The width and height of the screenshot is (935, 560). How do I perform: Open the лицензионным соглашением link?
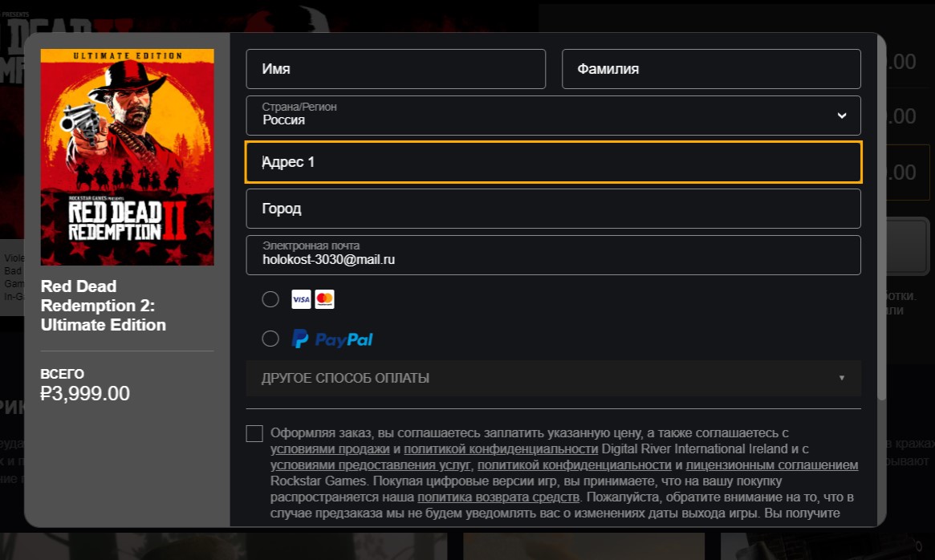pos(772,465)
